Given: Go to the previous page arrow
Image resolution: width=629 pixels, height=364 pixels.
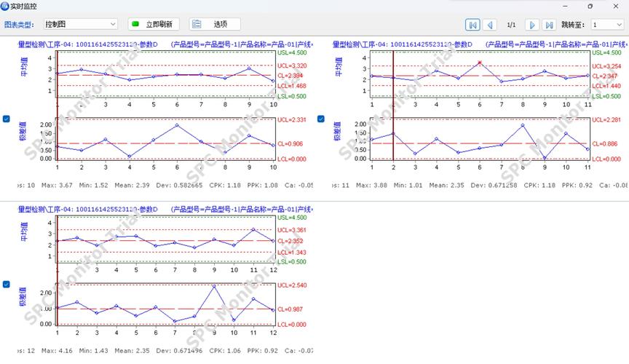Looking at the screenshot, I should coord(490,25).
